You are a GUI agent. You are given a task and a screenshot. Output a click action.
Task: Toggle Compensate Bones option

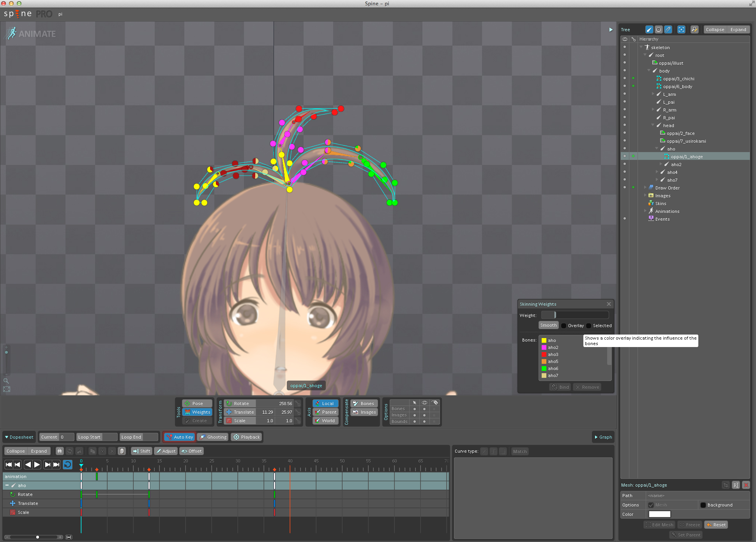pos(364,404)
